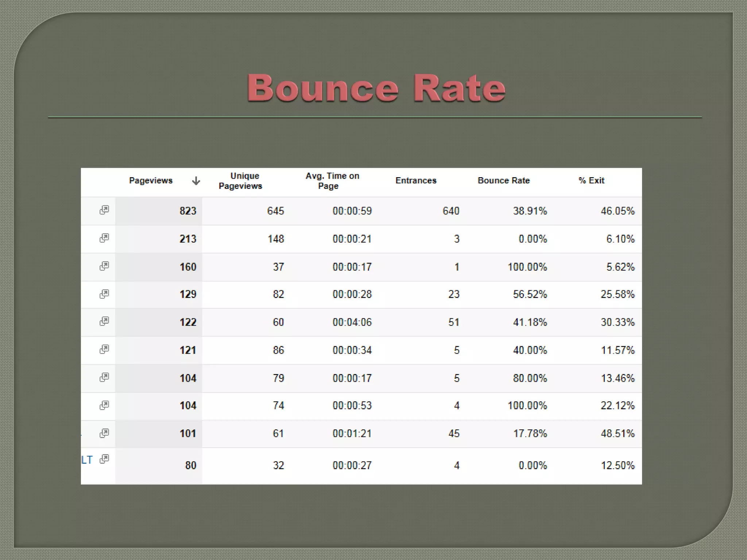747x560 pixels.
Task: Sort by % Exit column header
Action: click(591, 181)
